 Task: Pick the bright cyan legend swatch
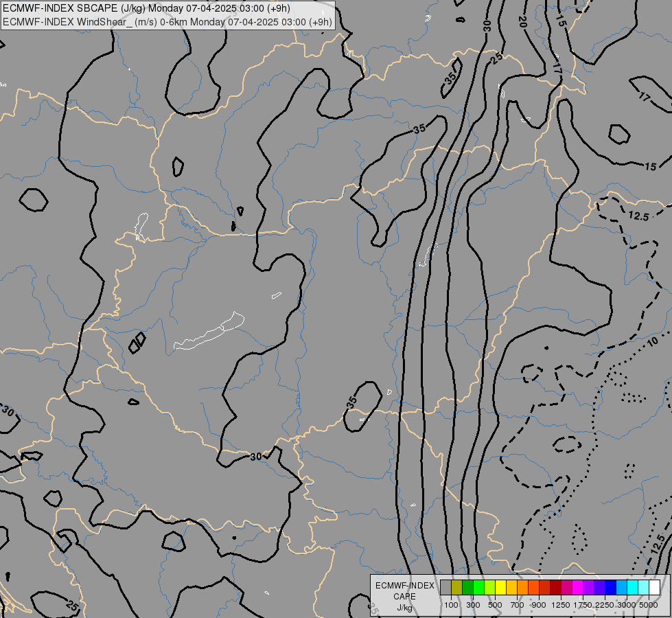click(x=633, y=587)
